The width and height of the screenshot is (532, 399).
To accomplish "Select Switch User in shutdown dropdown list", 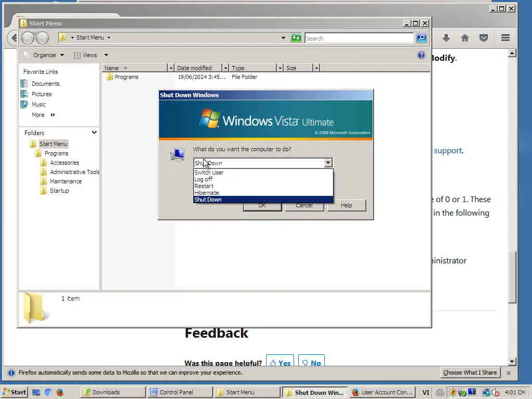I will (263, 172).
